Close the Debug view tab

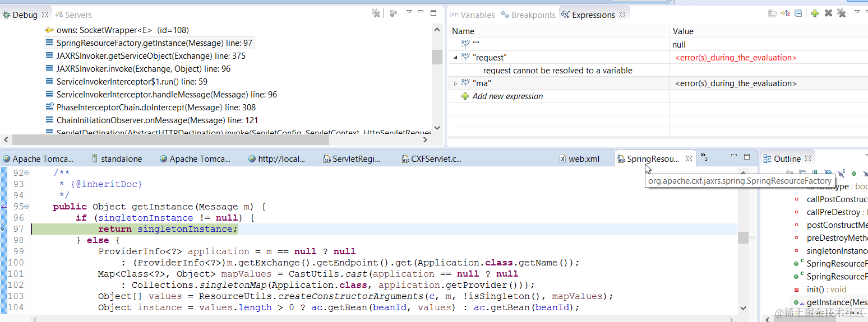pyautogui.click(x=45, y=15)
